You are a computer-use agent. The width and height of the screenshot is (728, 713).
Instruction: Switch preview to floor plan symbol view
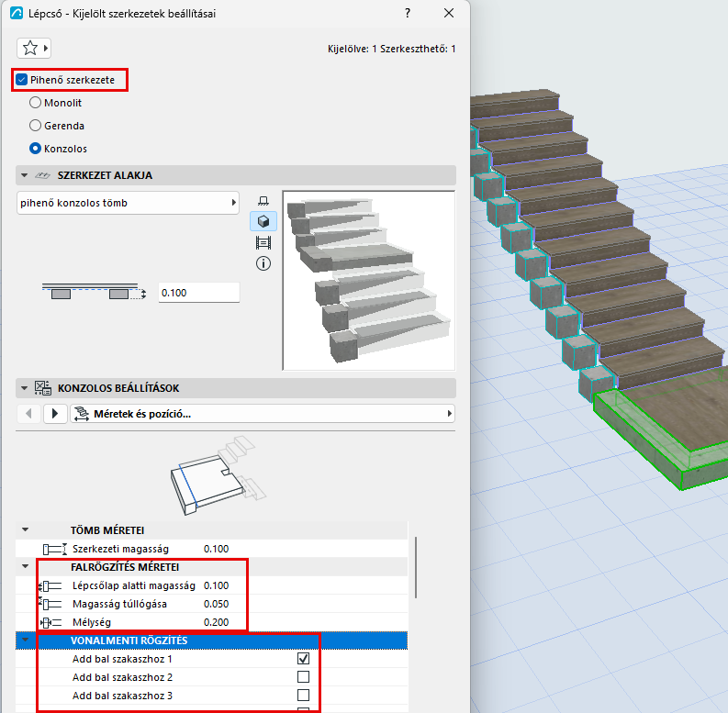(x=263, y=201)
